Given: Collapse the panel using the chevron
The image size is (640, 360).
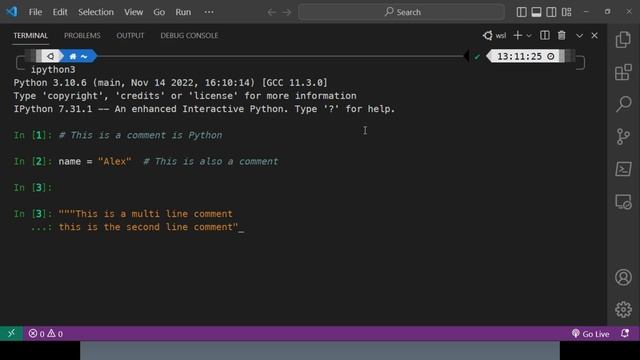Looking at the screenshot, I should (x=579, y=36).
